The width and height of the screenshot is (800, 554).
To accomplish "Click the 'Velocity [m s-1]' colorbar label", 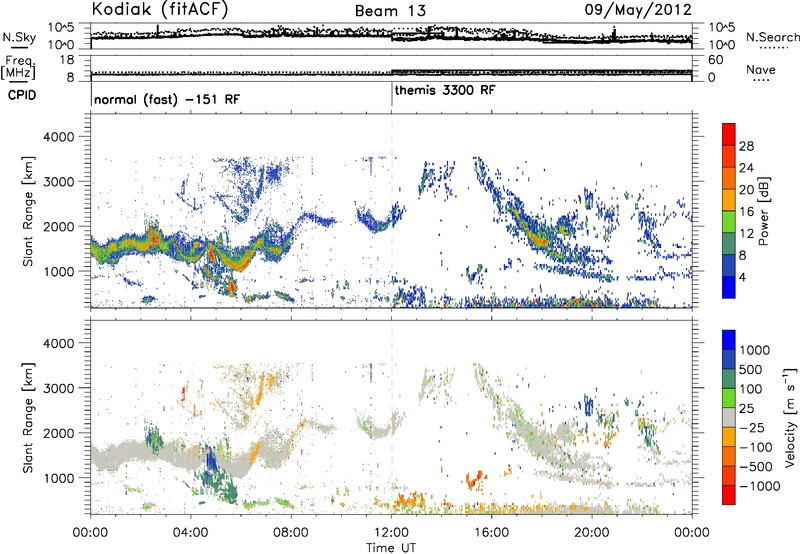I will click(x=790, y=417).
